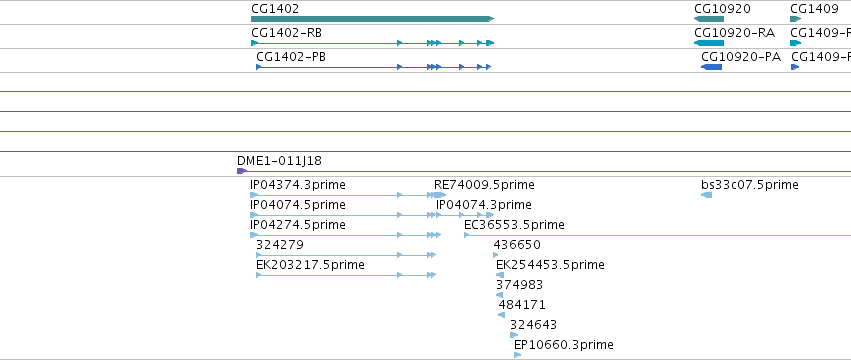Screen dimensions: 851x360
Task: Click the 484171 EST arrow
Action: [501, 315]
